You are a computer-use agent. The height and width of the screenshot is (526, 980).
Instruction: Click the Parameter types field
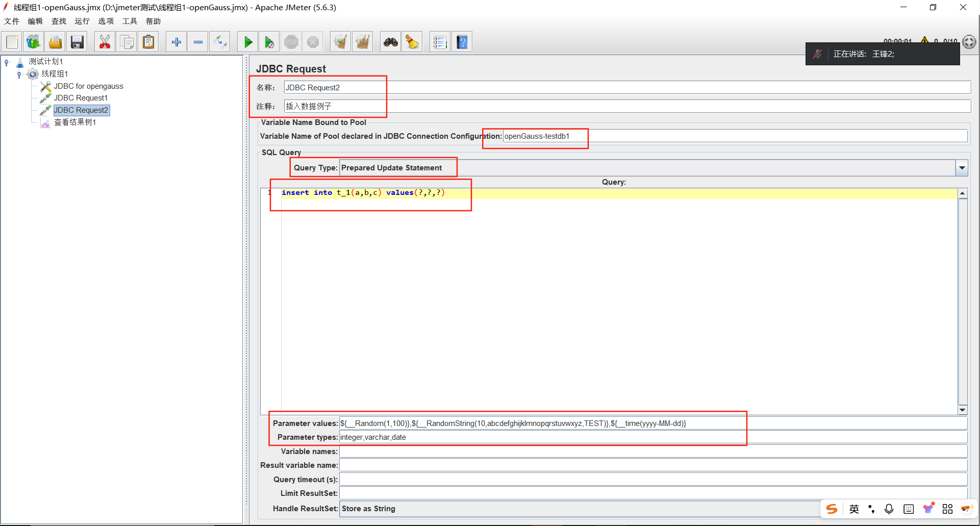click(654, 437)
